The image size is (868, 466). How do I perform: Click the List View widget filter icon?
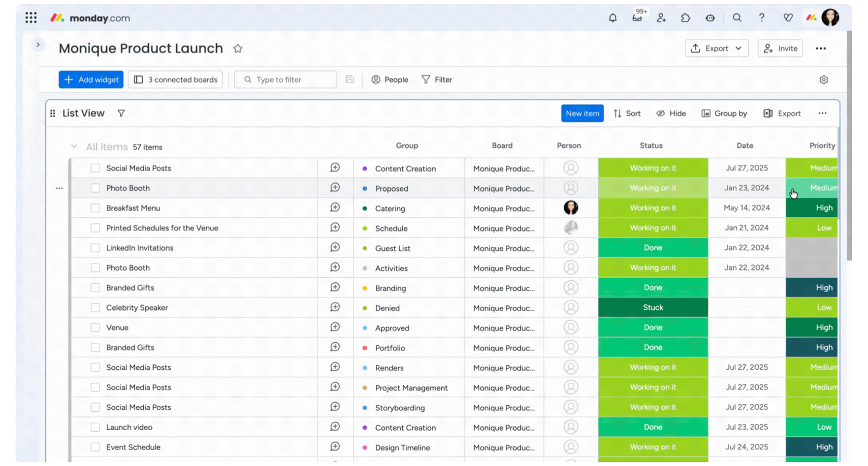click(x=121, y=113)
